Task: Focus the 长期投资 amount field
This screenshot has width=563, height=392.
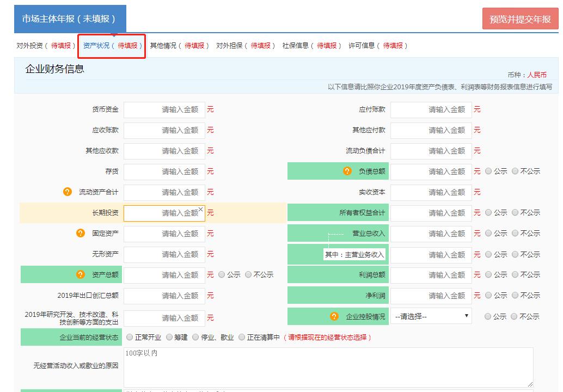Action: tap(164, 213)
